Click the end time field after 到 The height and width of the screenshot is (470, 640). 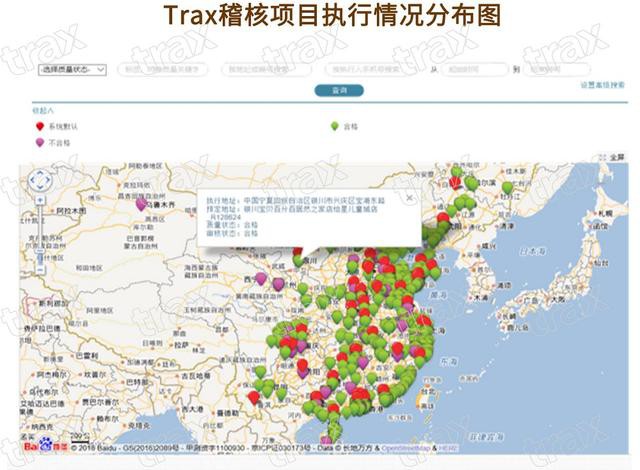(x=556, y=70)
